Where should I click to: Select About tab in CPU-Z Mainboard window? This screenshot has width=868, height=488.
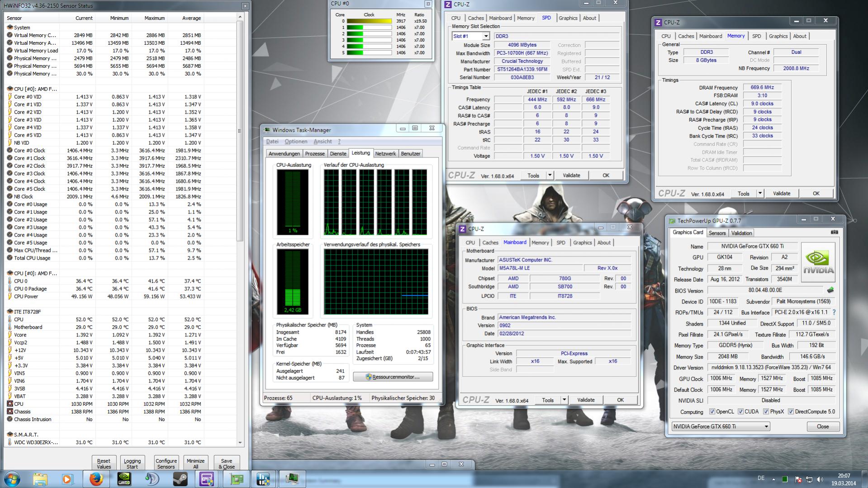click(604, 242)
